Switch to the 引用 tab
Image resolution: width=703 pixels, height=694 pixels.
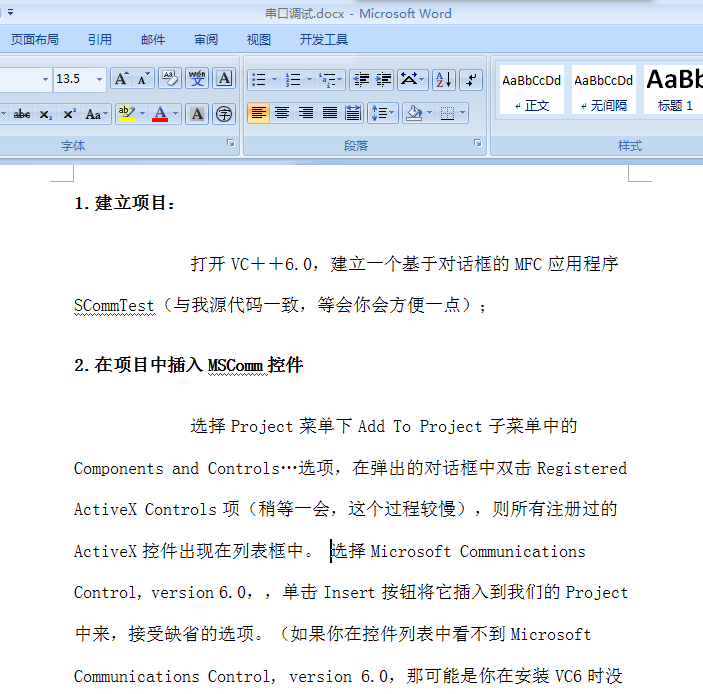pyautogui.click(x=100, y=40)
